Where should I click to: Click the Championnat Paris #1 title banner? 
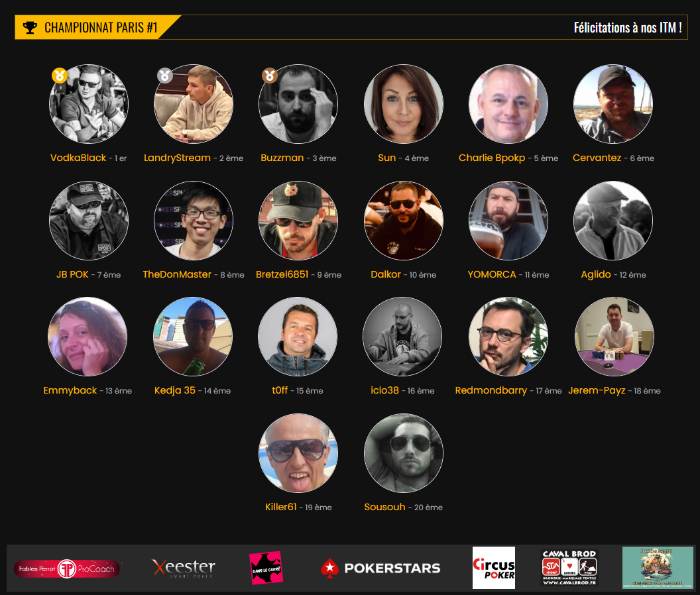click(98, 27)
